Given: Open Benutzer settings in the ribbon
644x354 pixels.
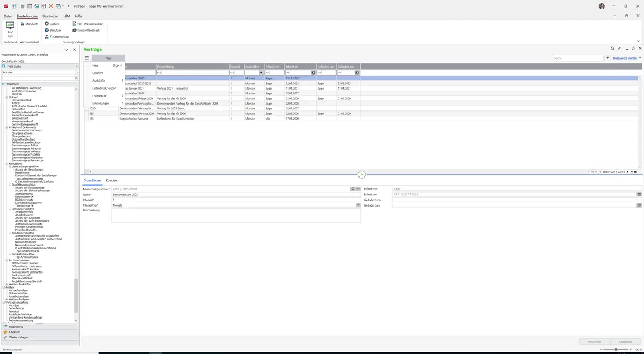Looking at the screenshot, I should [x=53, y=30].
